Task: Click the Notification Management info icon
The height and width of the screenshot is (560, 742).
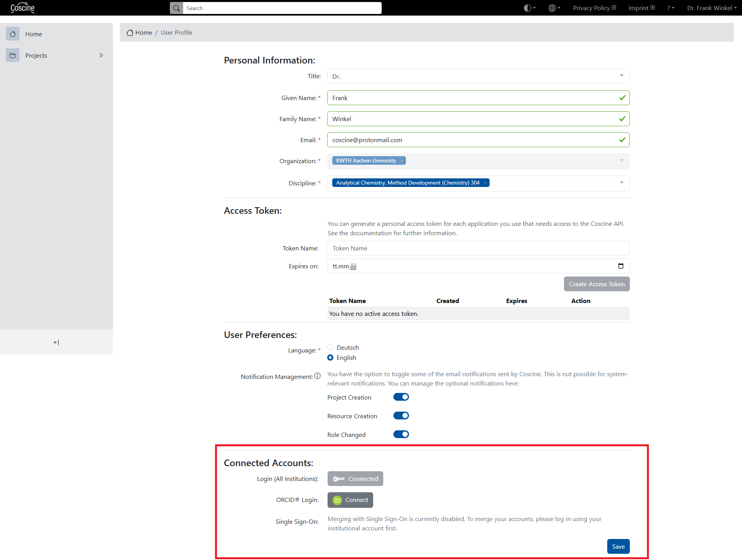Action: pos(317,376)
